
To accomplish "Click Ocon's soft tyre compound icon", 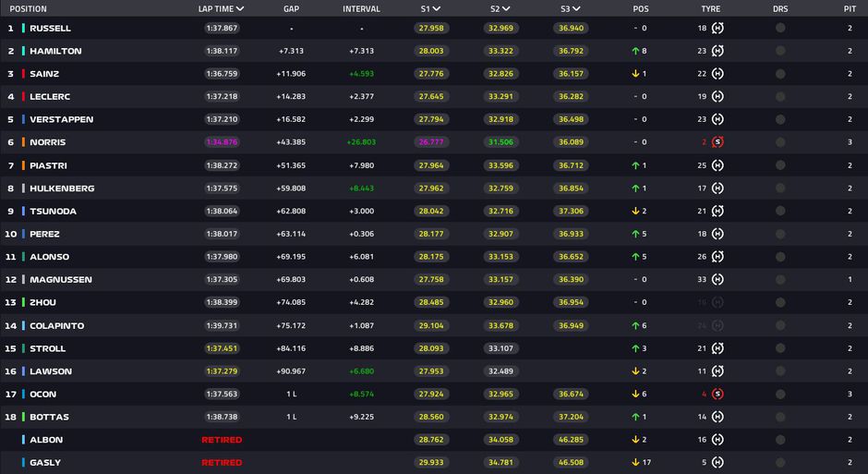I will [717, 394].
